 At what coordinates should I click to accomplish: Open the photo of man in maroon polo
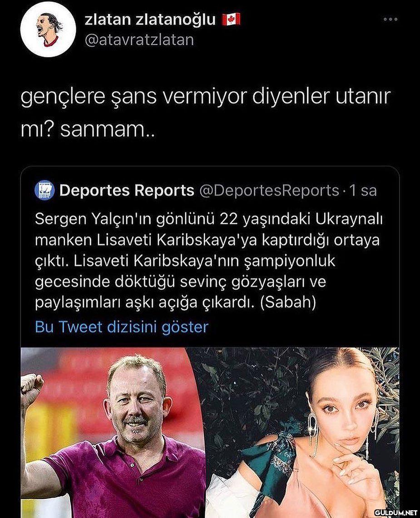(x=113, y=433)
